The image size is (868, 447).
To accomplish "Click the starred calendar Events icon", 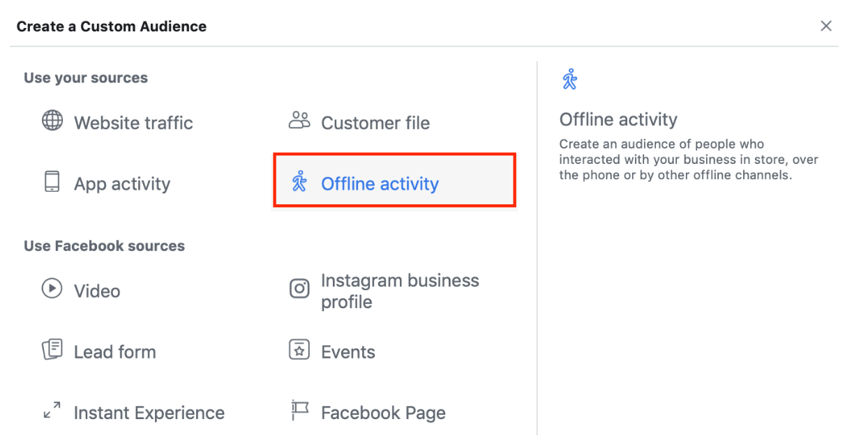I will [299, 350].
